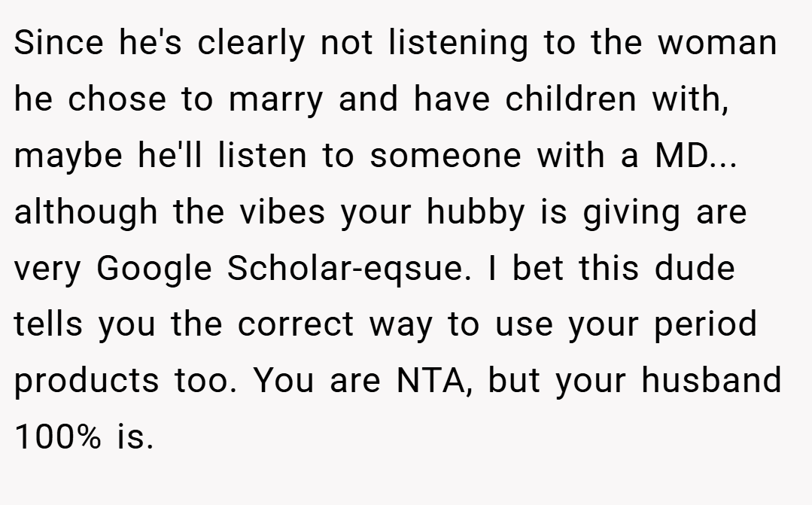Click the word "vibes"
812x505 pixels.
tap(282, 211)
